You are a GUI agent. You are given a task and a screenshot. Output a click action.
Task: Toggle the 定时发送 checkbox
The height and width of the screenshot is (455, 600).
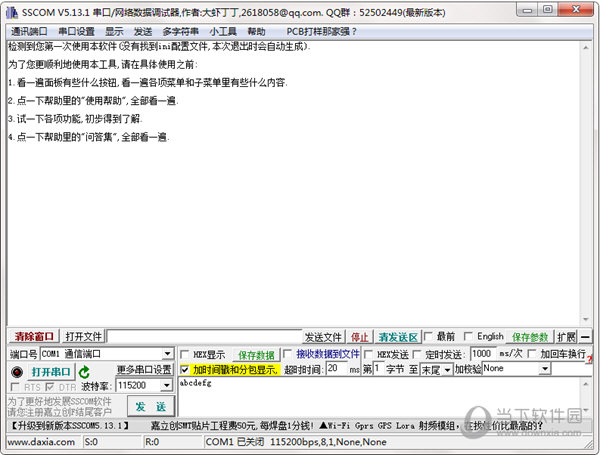[x=416, y=354]
